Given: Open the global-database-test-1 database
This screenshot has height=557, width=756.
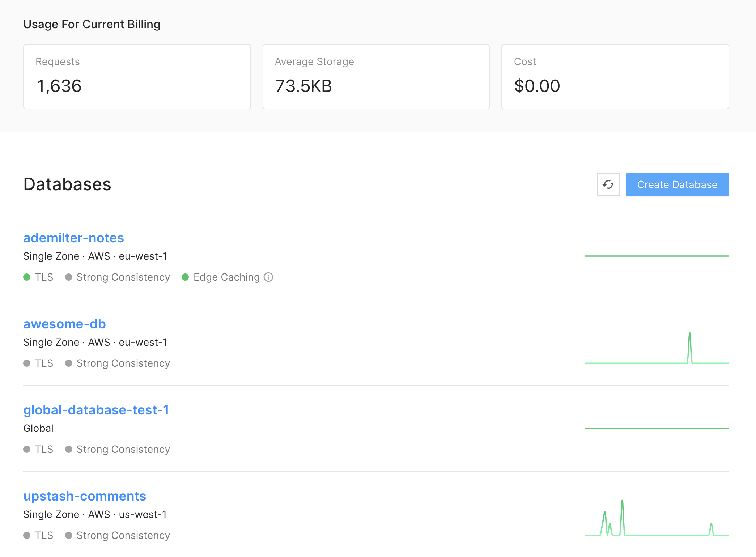Looking at the screenshot, I should coord(96,410).
